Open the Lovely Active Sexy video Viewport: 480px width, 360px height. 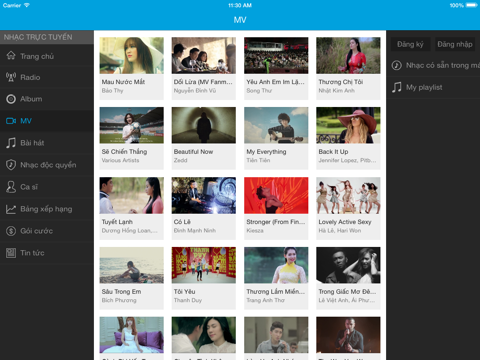[348, 207]
